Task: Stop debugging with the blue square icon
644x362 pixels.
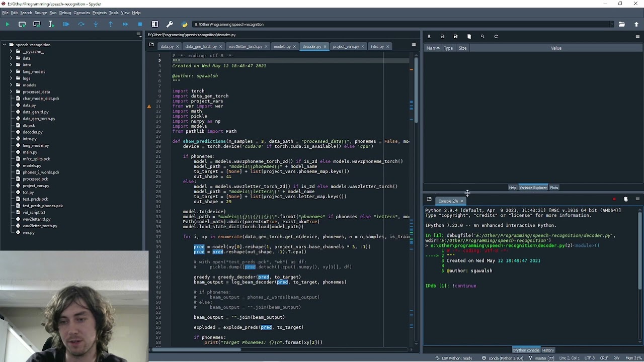Action: click(x=140, y=24)
